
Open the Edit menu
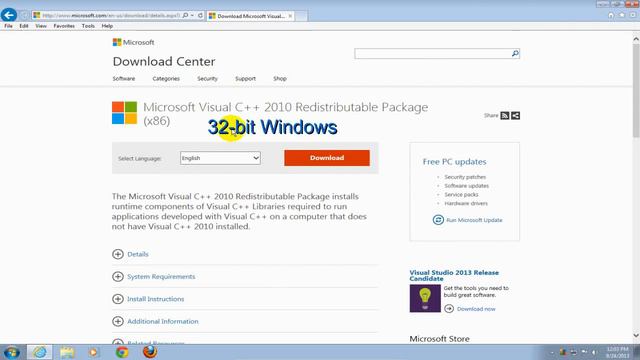(24, 26)
